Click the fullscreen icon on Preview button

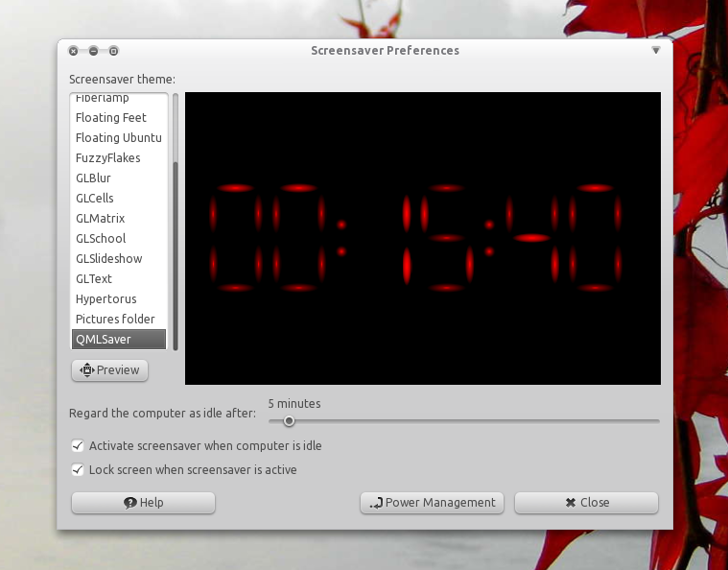click(x=87, y=370)
